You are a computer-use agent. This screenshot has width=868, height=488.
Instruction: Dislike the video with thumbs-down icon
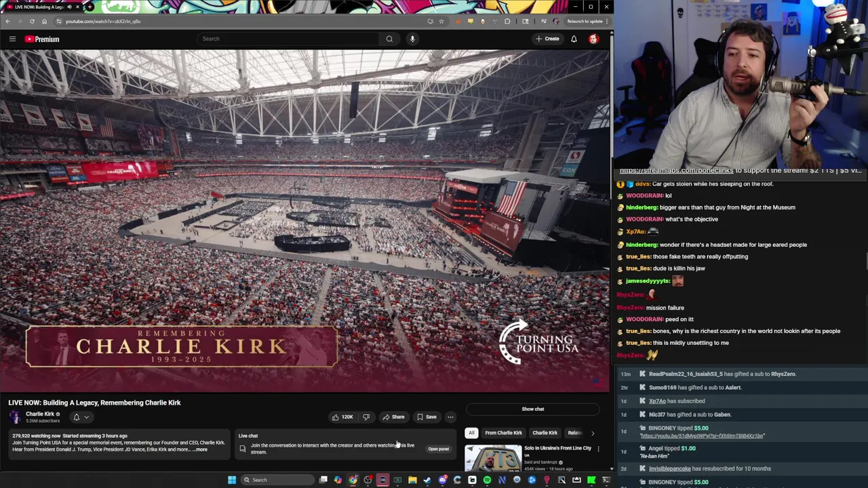click(x=366, y=417)
